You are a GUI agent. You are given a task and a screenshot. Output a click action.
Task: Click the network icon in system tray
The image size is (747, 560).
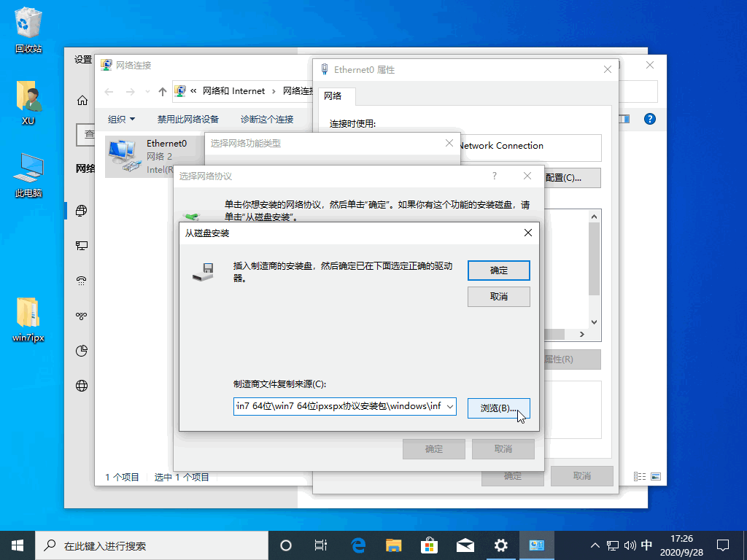(613, 545)
